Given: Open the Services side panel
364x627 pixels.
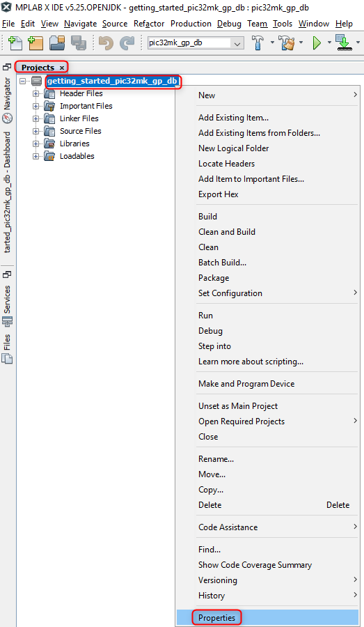Looking at the screenshot, I should pos(7,305).
